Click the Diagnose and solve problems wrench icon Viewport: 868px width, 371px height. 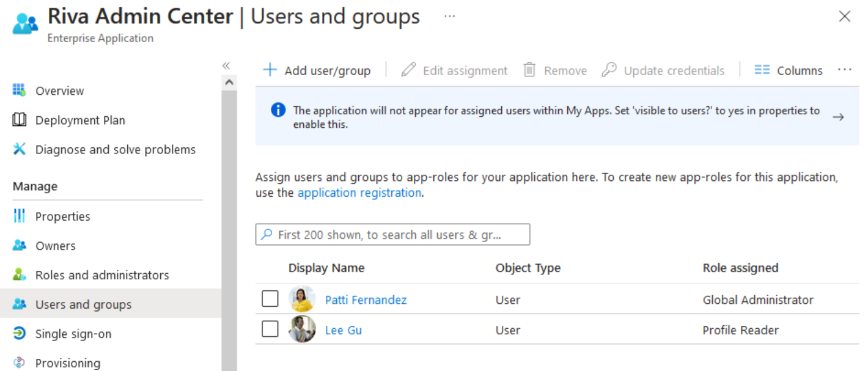pos(20,149)
